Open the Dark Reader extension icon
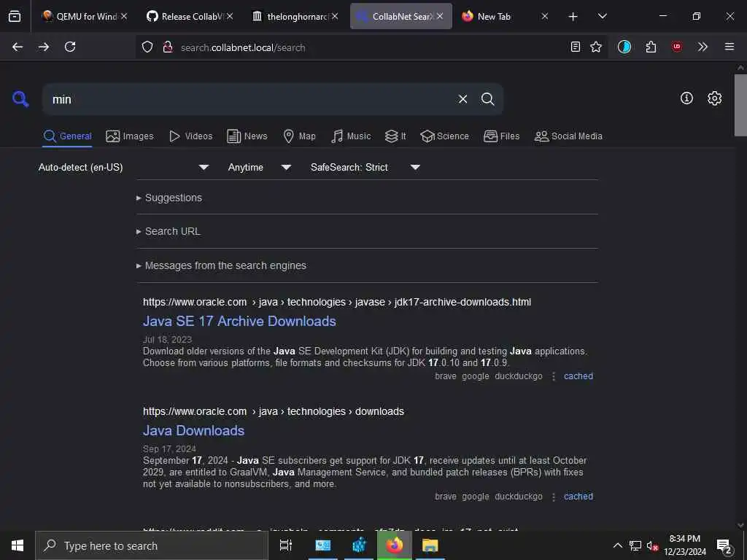 (624, 47)
